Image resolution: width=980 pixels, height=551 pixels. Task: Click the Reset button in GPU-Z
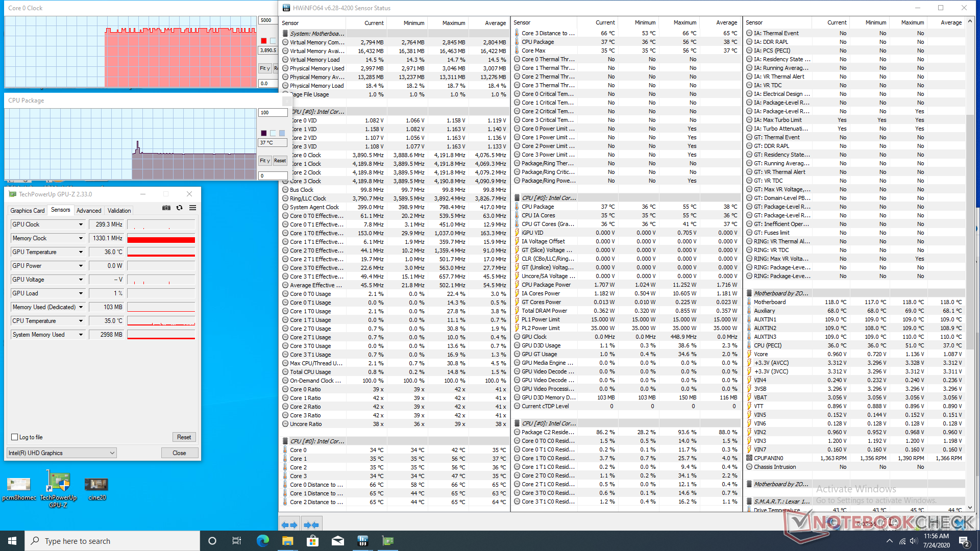(184, 437)
